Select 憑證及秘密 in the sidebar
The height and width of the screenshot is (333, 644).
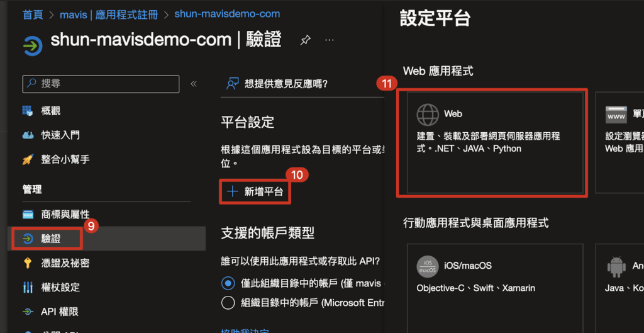(x=65, y=263)
